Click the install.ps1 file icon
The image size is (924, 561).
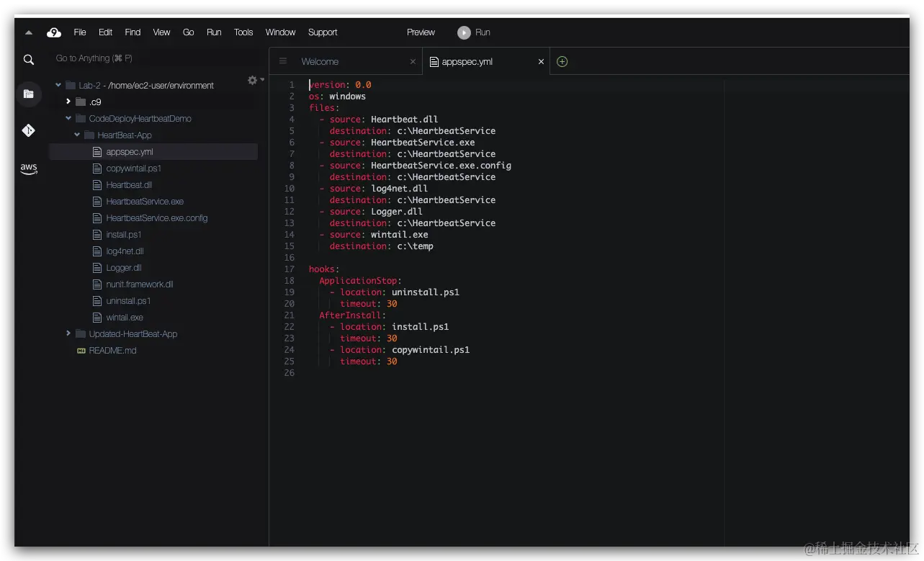pos(98,235)
